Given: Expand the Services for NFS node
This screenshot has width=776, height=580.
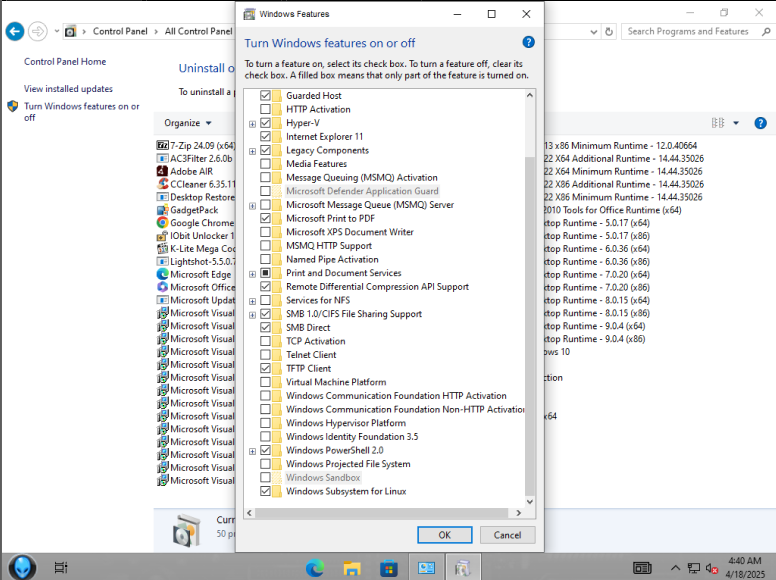Looking at the screenshot, I should pyautogui.click(x=252, y=301).
